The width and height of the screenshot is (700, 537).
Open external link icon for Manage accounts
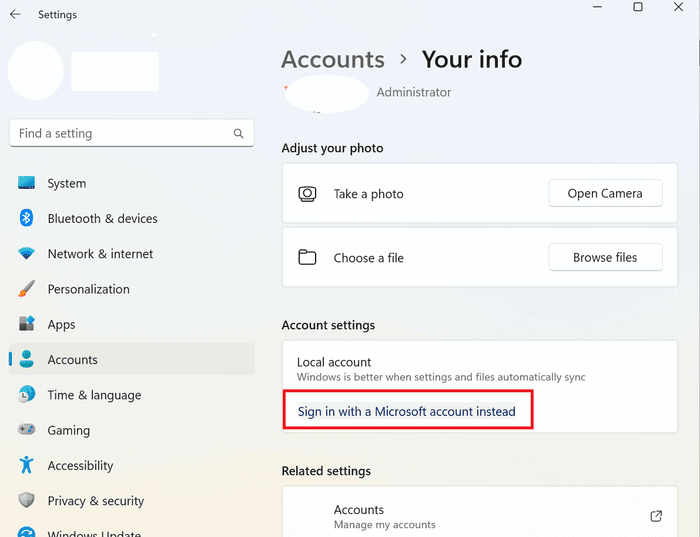656,516
